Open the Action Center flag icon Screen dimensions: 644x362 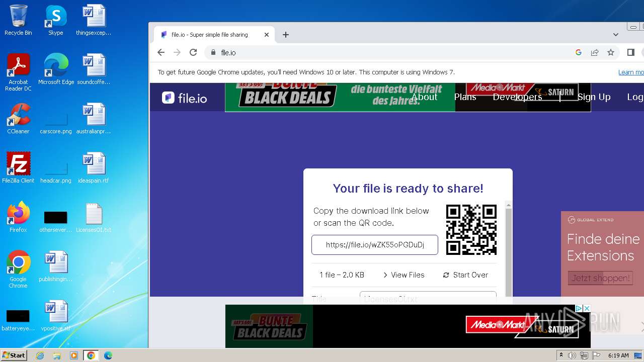pos(595,355)
